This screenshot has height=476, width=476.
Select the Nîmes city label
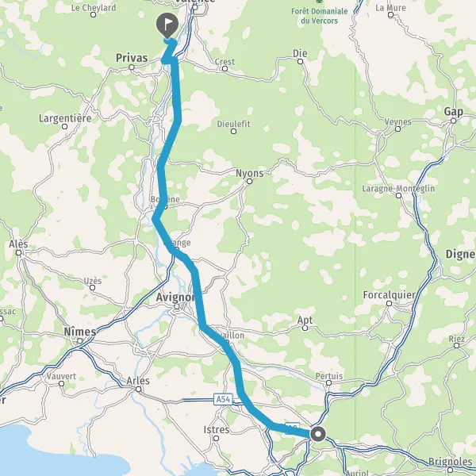(80, 332)
